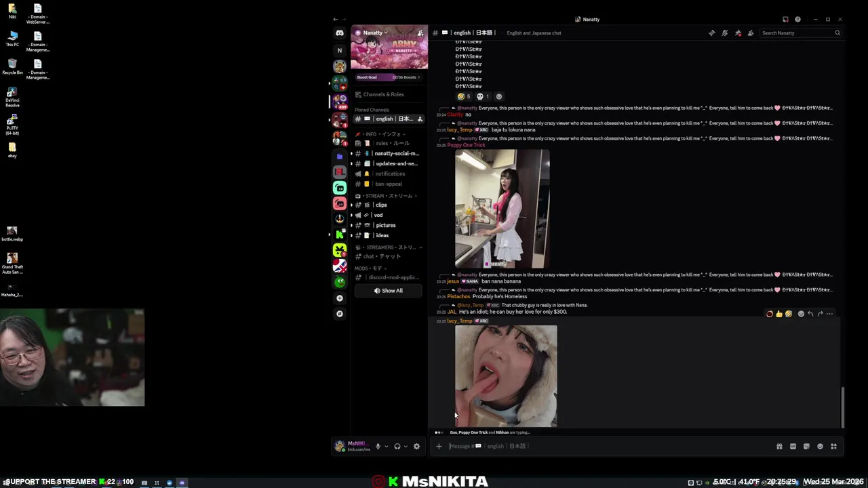
Task: Open the ideas channel
Action: coord(389,235)
